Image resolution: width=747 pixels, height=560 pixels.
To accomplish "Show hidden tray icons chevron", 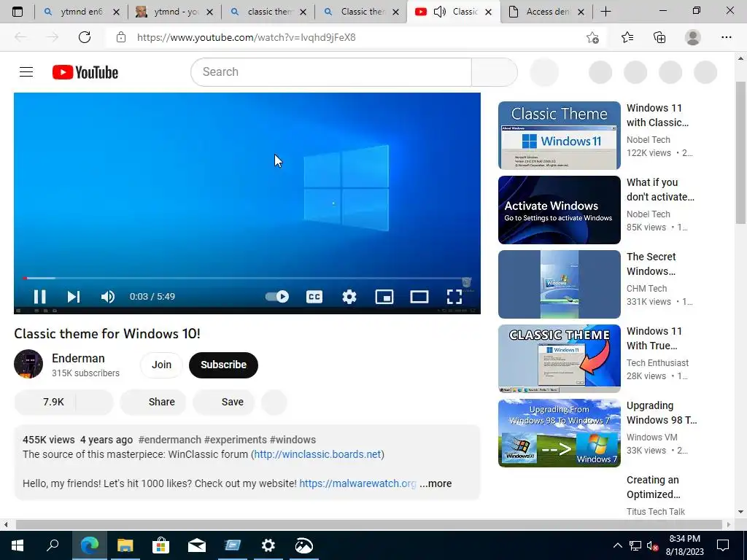I will pos(617,545).
